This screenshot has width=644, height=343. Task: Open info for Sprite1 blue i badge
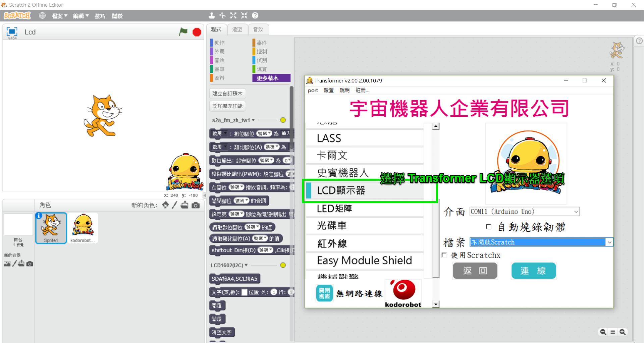point(39,216)
